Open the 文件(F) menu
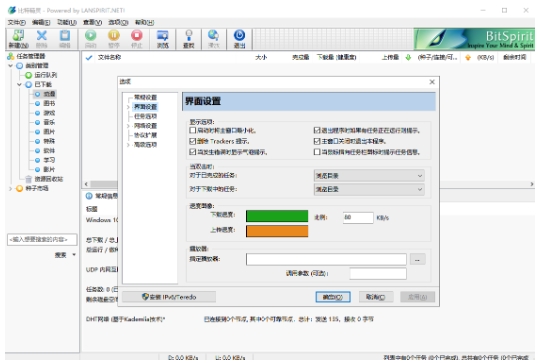 tap(16, 22)
